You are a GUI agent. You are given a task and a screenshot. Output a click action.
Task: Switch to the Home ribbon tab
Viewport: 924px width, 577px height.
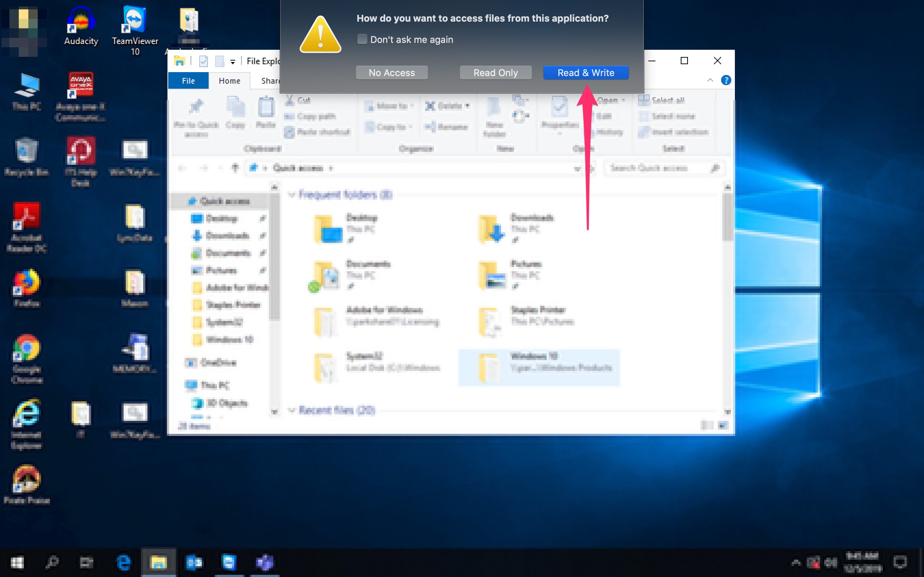(229, 81)
